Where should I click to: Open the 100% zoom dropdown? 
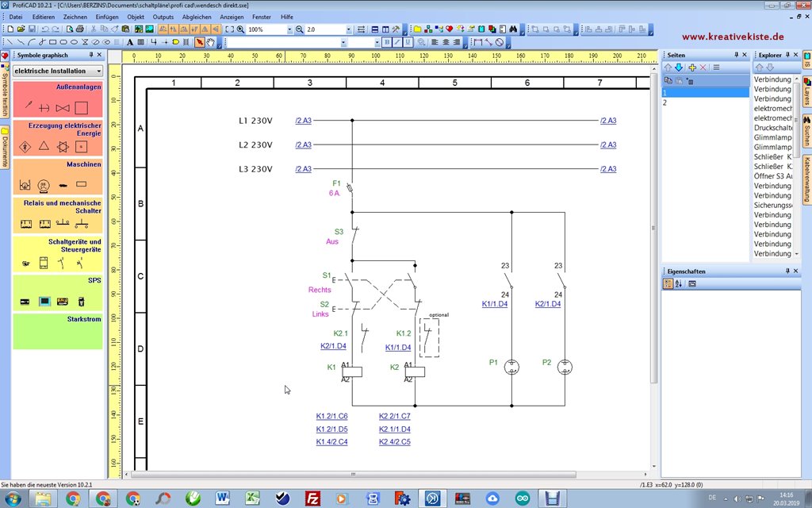point(289,29)
